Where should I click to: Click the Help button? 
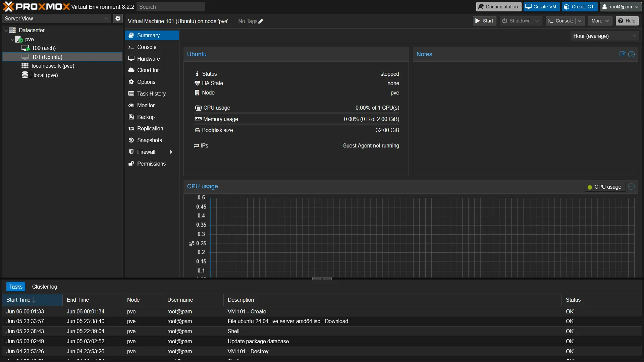[627, 21]
